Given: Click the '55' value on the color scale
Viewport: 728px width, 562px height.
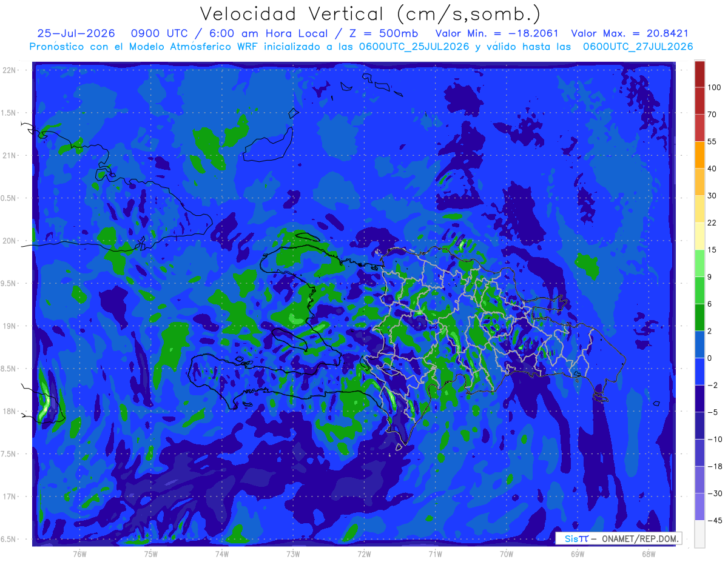Looking at the screenshot, I should point(712,141).
